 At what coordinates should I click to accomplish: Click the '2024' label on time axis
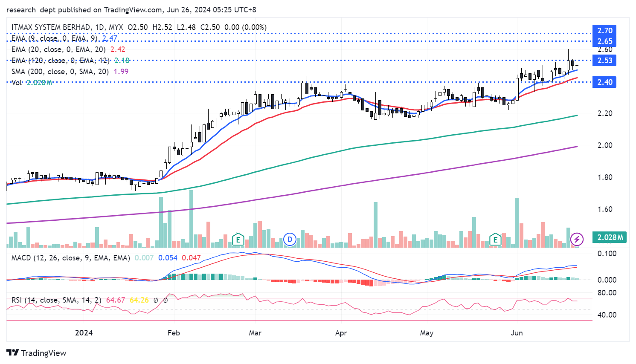84,333
